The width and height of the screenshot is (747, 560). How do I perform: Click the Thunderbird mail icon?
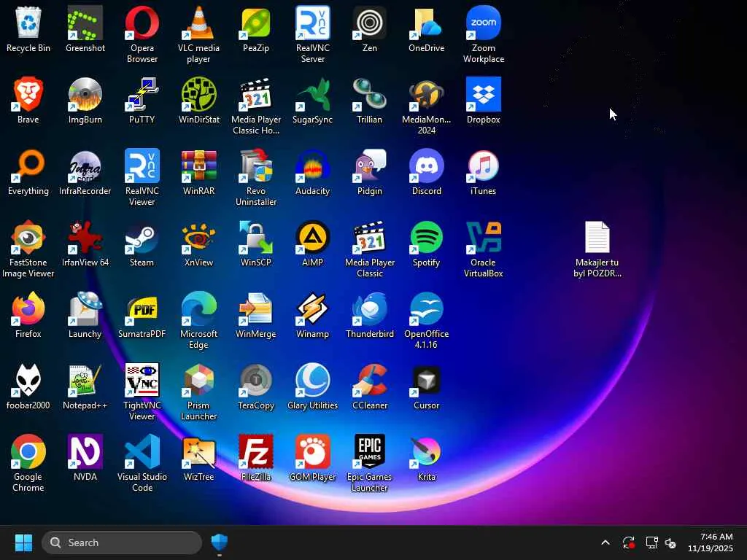tap(369, 310)
